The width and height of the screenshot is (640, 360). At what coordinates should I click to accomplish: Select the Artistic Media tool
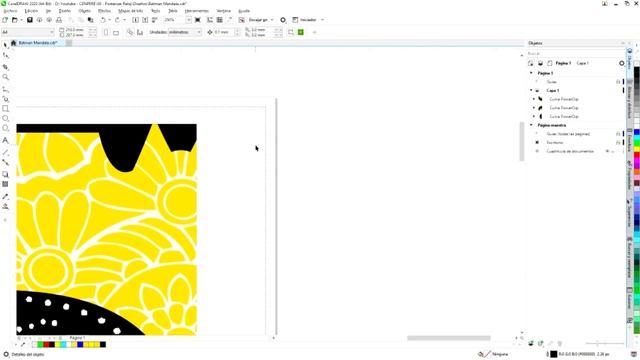tap(5, 99)
